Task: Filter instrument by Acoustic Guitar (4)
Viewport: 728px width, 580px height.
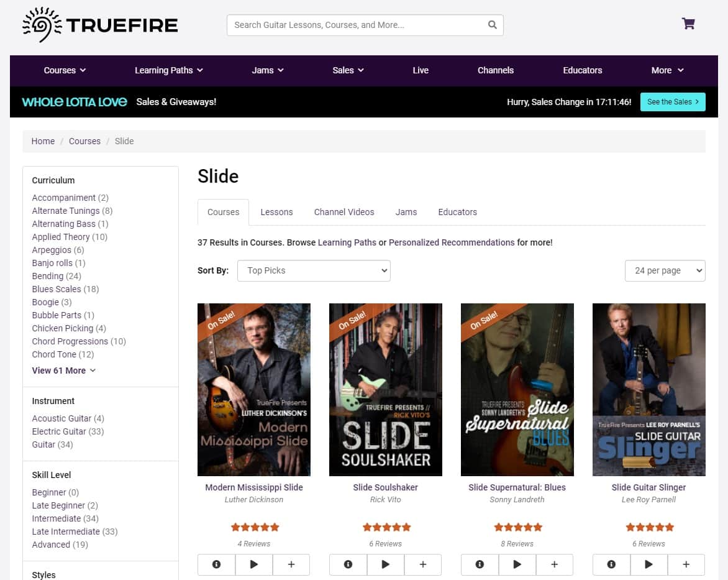Action: (68, 418)
